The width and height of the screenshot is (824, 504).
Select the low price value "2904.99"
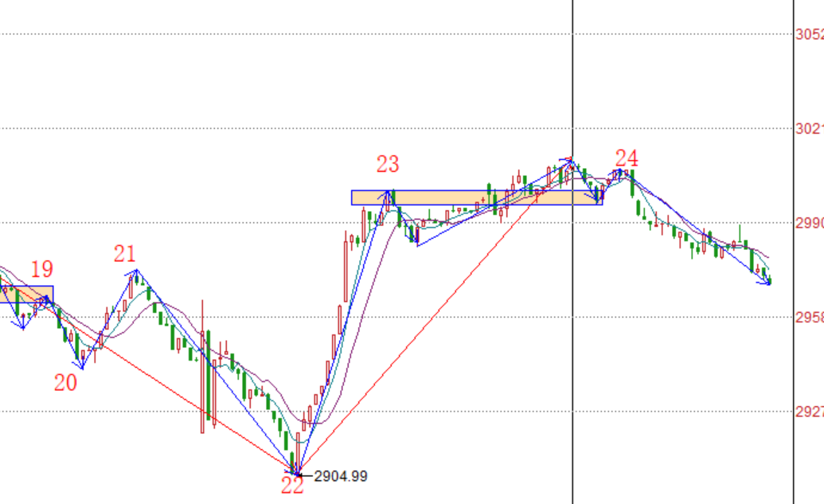[x=341, y=477]
